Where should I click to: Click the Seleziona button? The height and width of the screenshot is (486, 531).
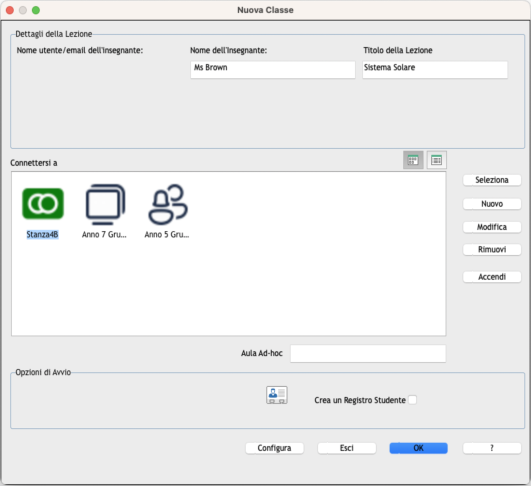coord(492,180)
